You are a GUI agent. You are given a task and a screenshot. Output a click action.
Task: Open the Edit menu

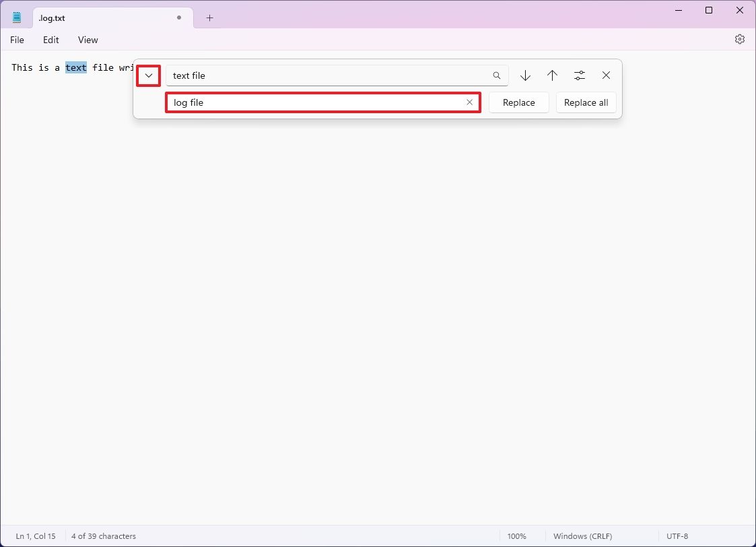(50, 40)
